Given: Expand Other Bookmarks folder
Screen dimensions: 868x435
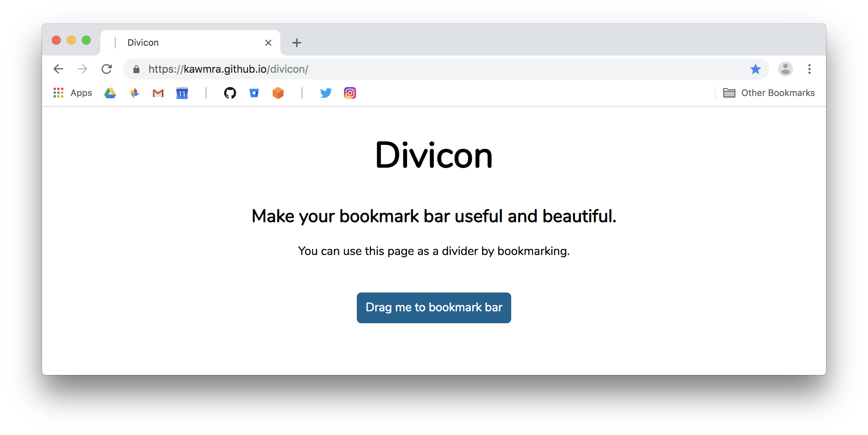Looking at the screenshot, I should click(769, 93).
